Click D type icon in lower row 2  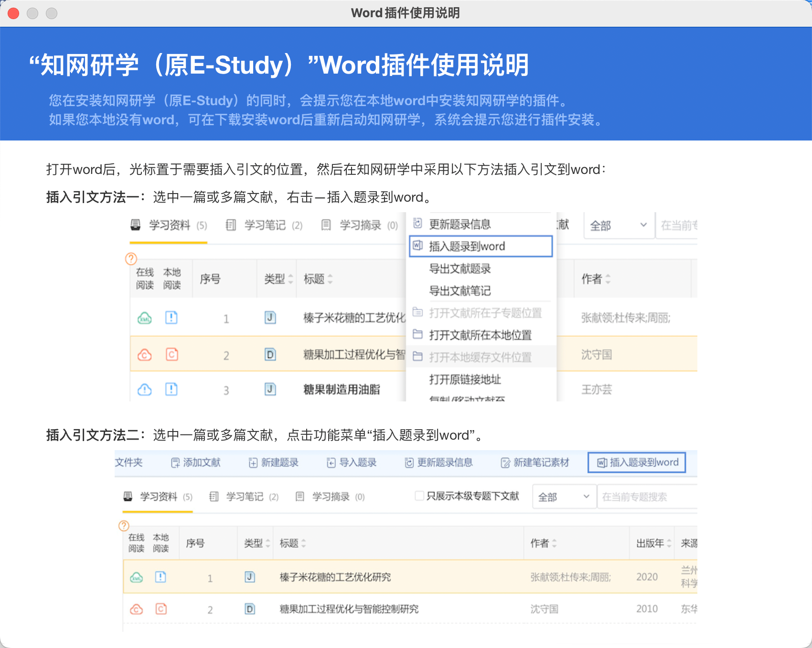(x=250, y=609)
